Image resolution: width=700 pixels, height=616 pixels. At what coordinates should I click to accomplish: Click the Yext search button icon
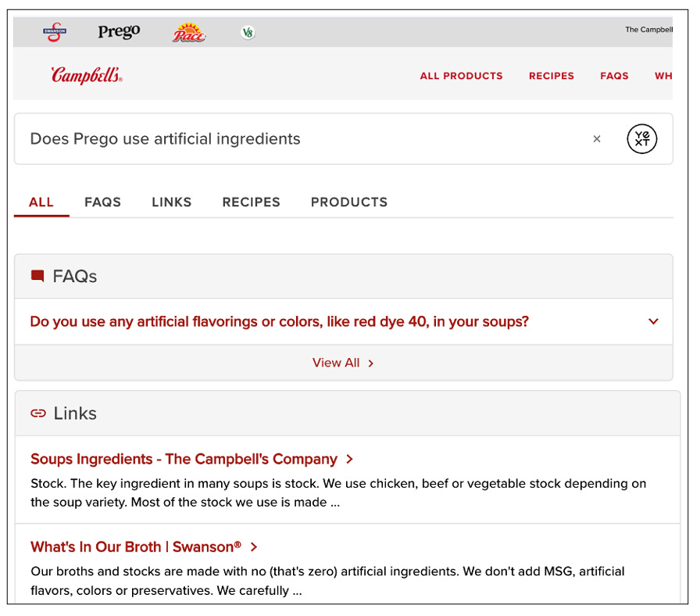click(x=641, y=139)
